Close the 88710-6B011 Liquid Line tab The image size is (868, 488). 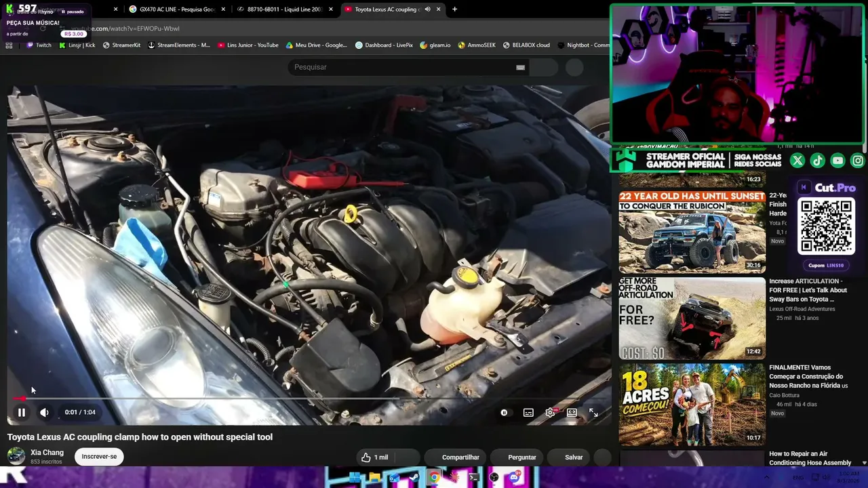331,9
